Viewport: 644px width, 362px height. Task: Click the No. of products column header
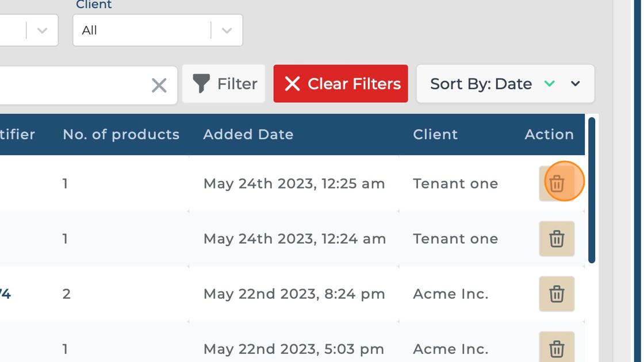(121, 134)
